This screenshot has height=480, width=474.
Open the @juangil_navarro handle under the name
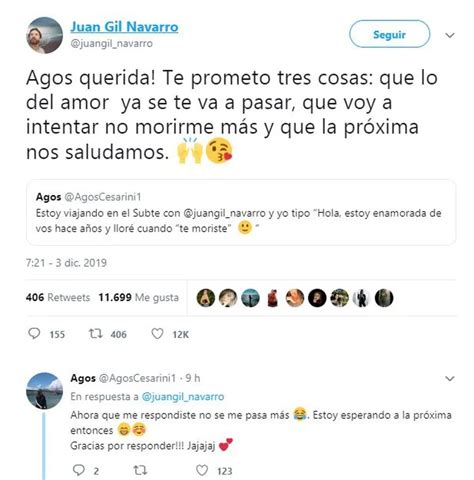(112, 43)
